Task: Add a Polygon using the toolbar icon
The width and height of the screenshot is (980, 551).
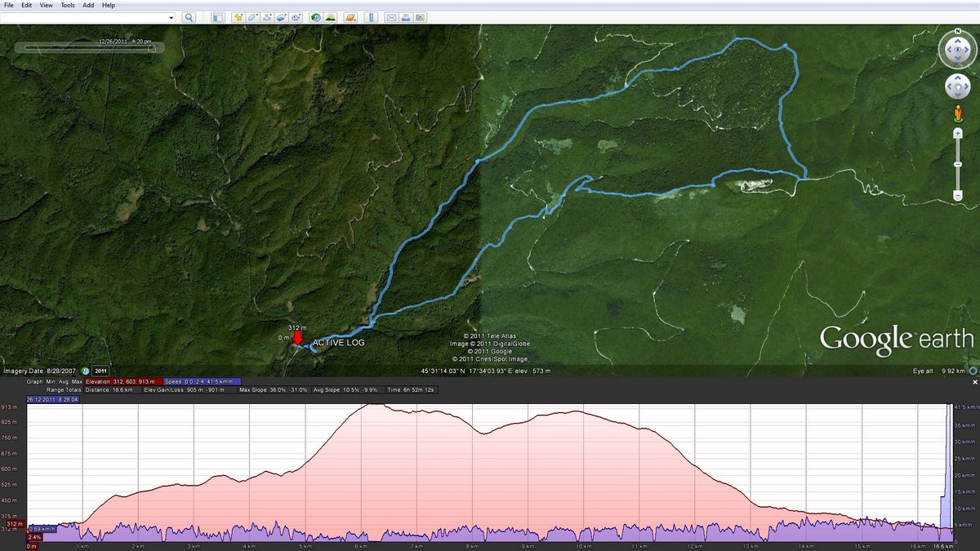Action: [252, 16]
